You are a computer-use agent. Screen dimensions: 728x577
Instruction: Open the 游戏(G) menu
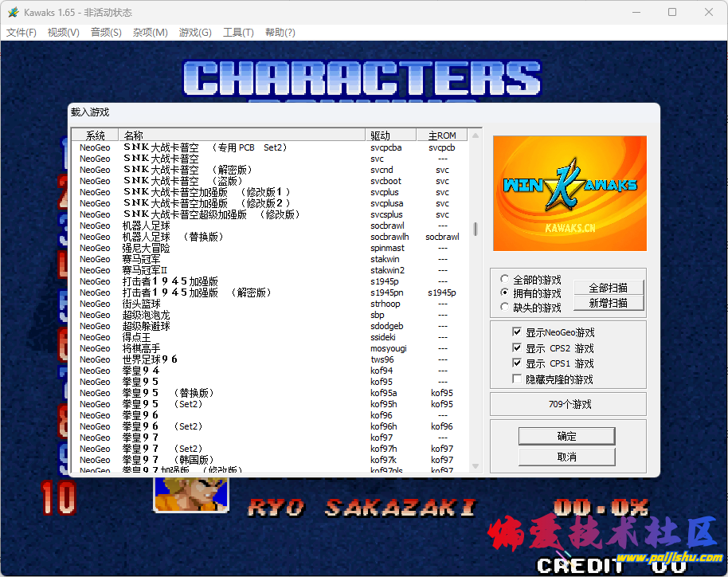(194, 33)
